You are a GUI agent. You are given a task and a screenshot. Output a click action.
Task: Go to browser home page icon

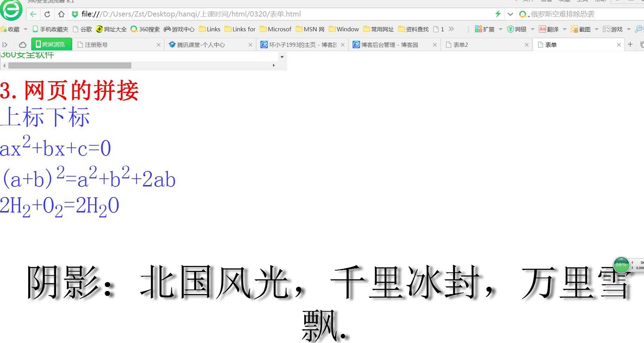61,14
